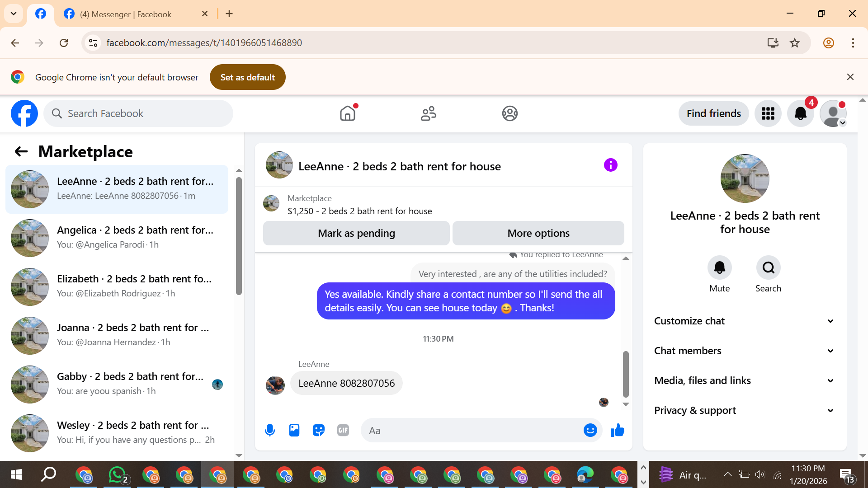Show hidden system tray icons chevron
Screen dimensions: 868x488
(x=727, y=474)
